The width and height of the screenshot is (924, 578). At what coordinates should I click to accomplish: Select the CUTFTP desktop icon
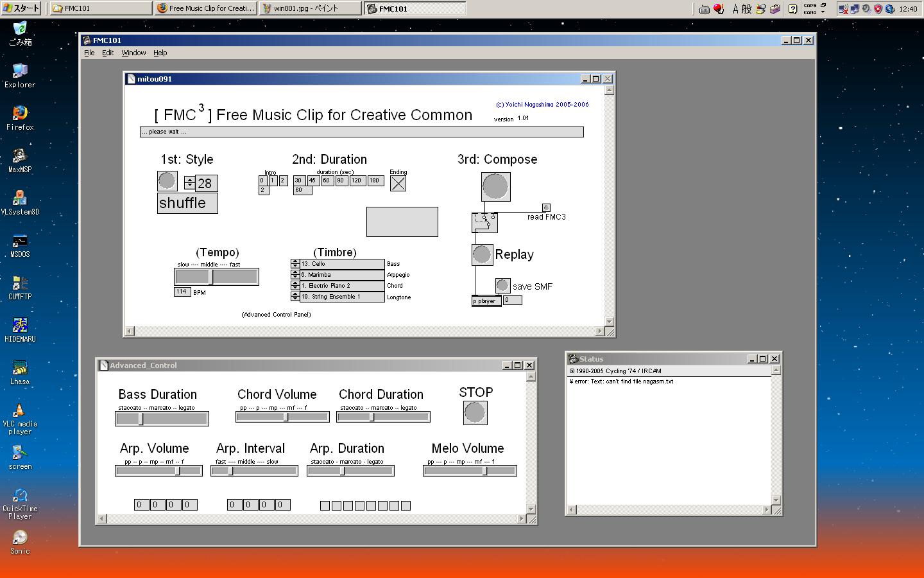coord(20,288)
